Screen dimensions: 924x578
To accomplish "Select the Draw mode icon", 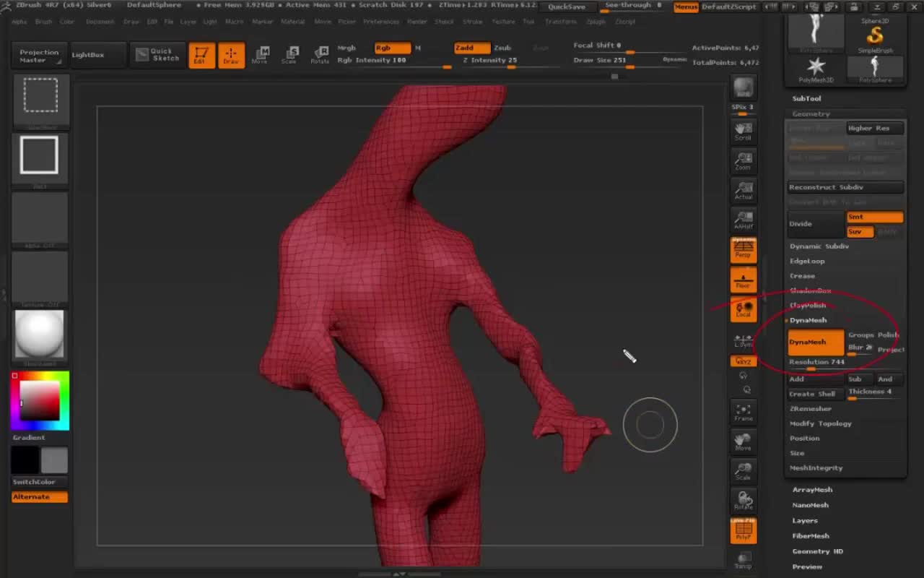I will click(x=231, y=56).
